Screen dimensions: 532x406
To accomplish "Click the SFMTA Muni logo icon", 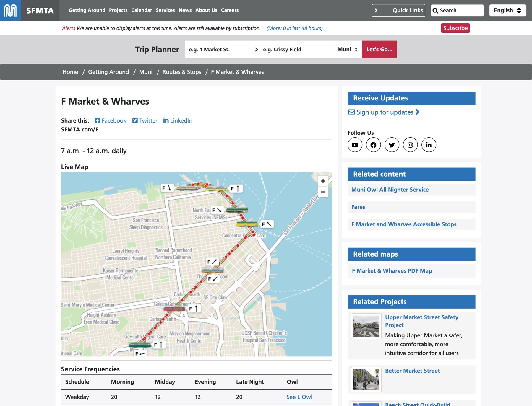I will tap(10, 10).
